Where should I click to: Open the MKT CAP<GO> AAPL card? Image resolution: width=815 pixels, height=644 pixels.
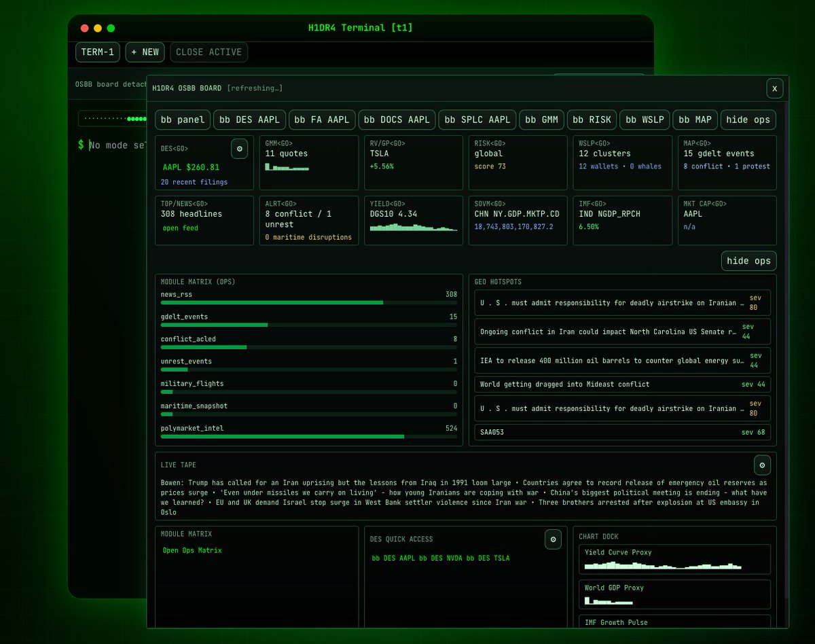727,220
